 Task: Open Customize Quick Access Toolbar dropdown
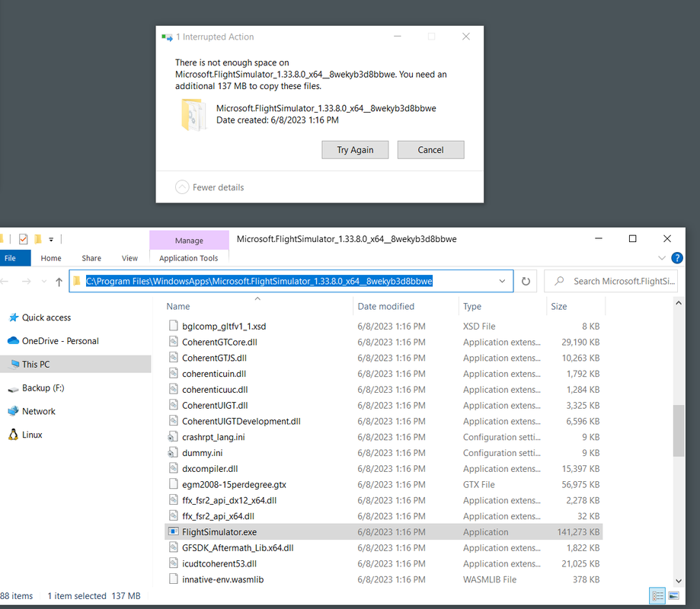click(51, 240)
